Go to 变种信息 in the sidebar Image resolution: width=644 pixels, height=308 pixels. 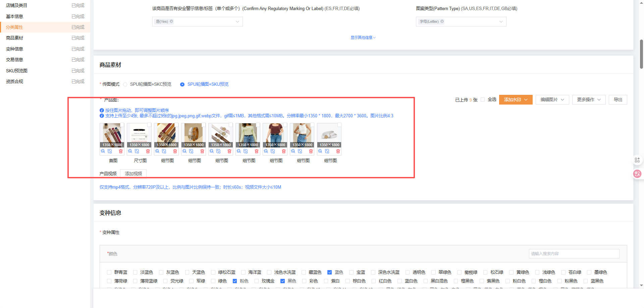pyautogui.click(x=14, y=49)
